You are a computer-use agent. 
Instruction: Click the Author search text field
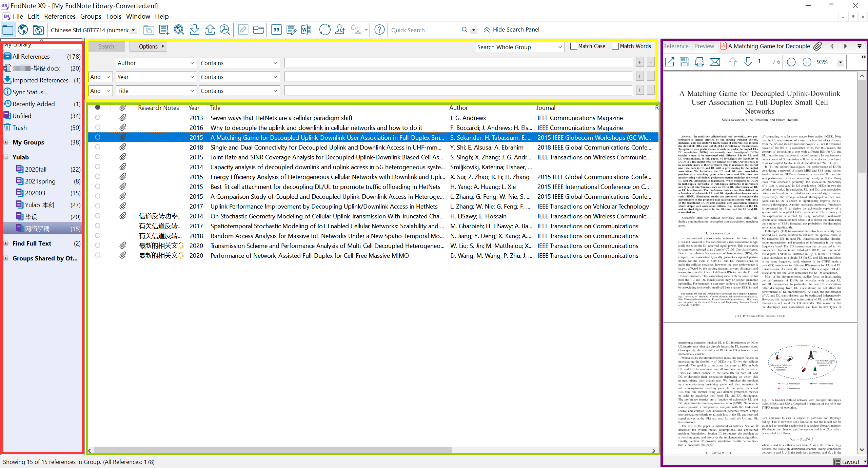tap(458, 63)
